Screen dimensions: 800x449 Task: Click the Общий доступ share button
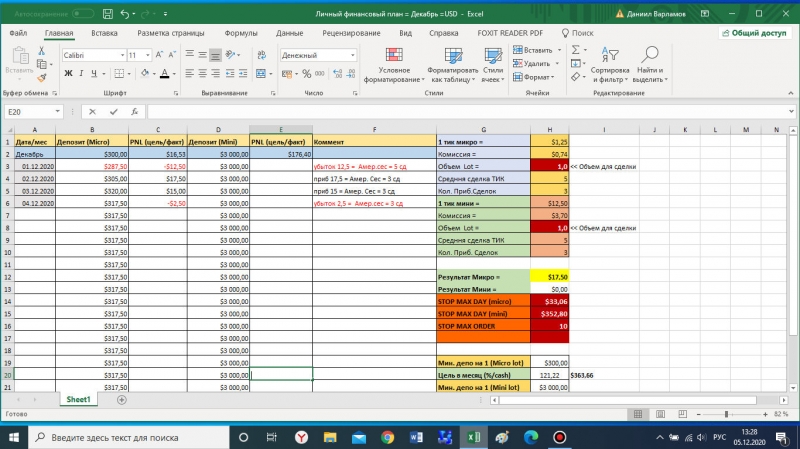pos(753,33)
